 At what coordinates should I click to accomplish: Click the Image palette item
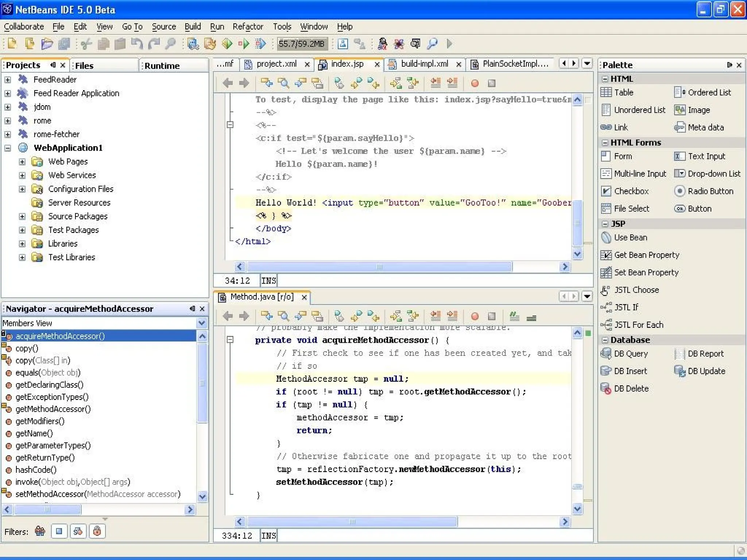pyautogui.click(x=692, y=110)
